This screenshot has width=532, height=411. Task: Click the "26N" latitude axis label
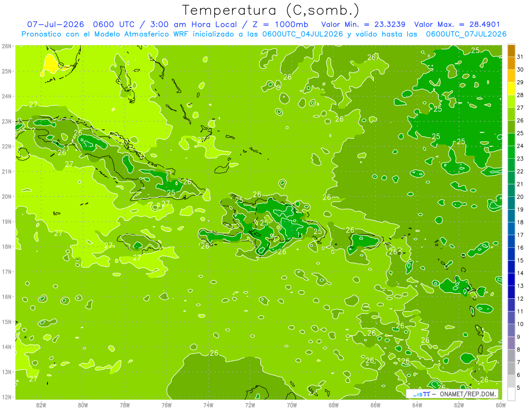coord(6,46)
